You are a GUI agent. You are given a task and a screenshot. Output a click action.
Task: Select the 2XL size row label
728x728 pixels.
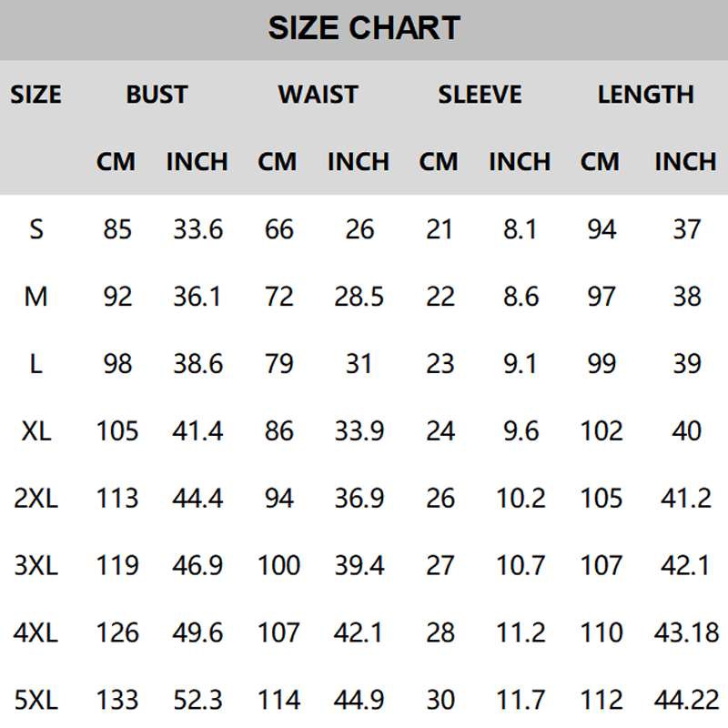coord(36,498)
